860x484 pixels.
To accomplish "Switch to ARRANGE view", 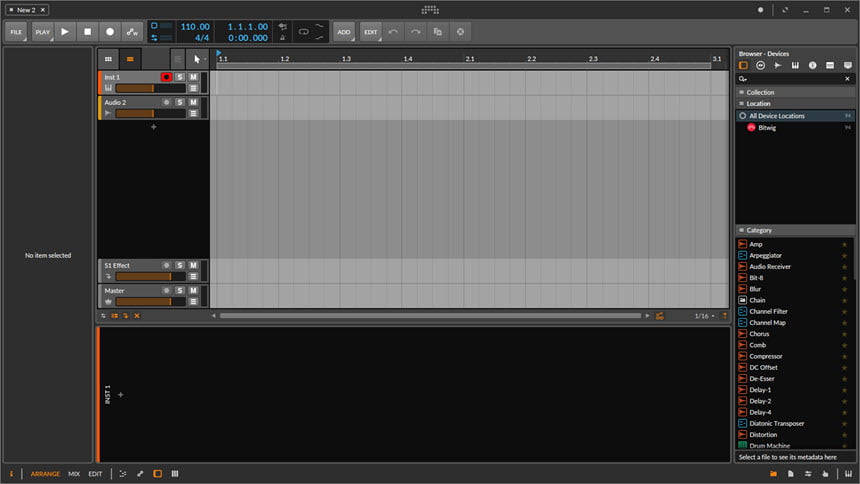I will 45,474.
